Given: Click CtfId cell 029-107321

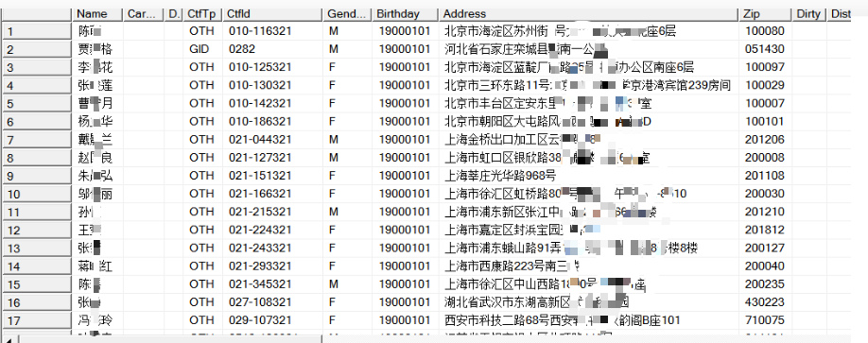Looking at the screenshot, I should (x=273, y=320).
